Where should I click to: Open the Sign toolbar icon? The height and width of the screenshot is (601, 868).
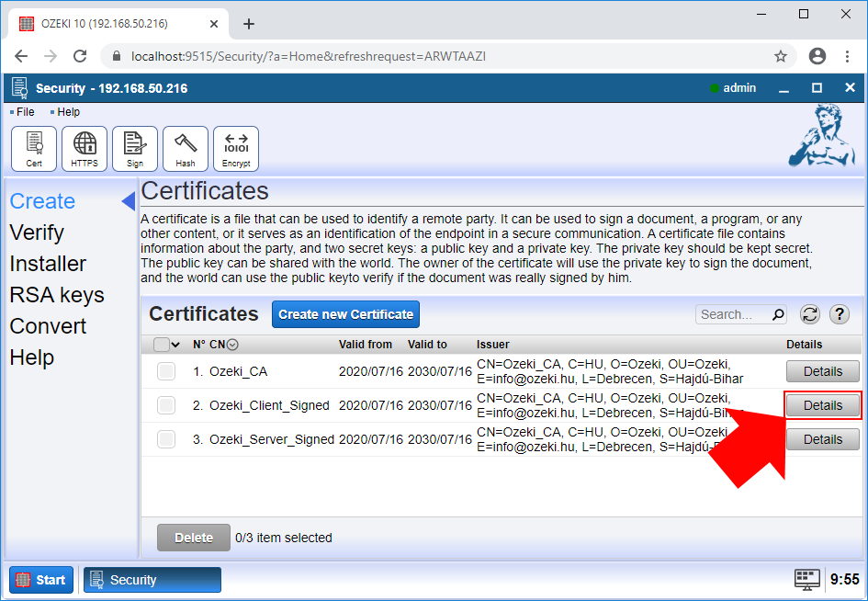(x=134, y=149)
